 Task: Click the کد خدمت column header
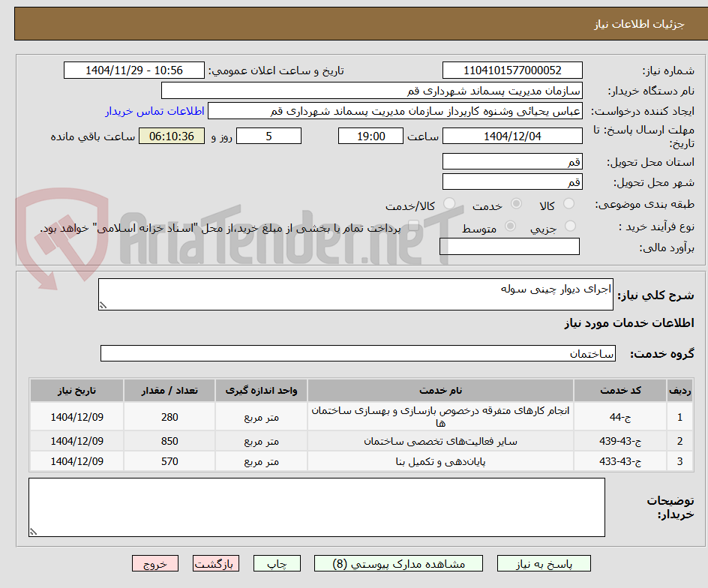click(x=620, y=391)
